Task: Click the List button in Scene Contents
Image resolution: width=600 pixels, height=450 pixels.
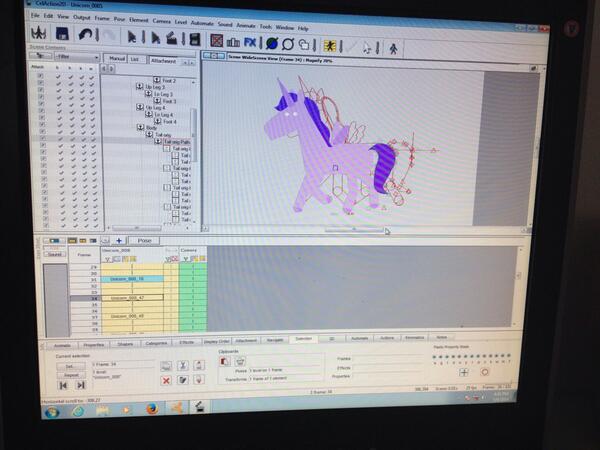Action: [135, 59]
